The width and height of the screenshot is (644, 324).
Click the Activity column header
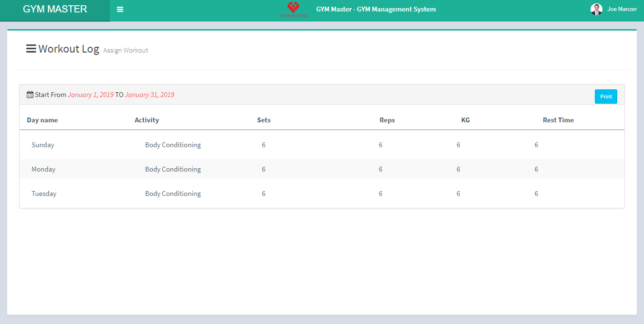pyautogui.click(x=147, y=120)
